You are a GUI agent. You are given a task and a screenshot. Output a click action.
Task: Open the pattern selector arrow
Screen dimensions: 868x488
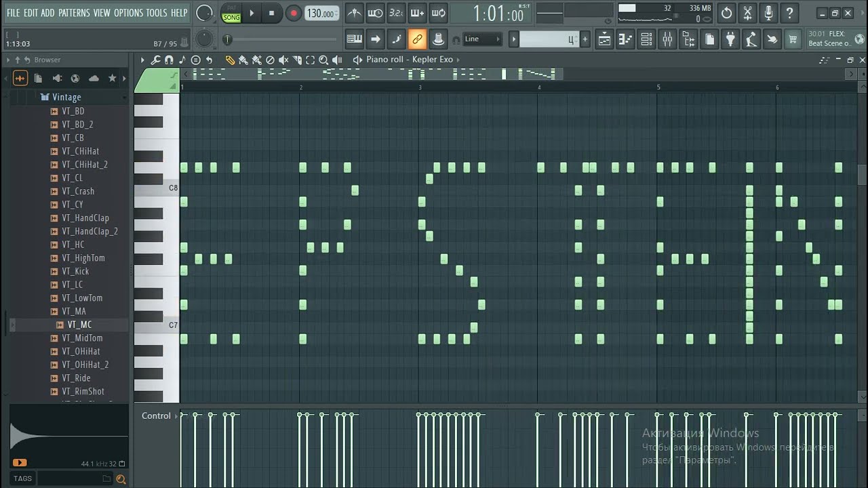[513, 39]
